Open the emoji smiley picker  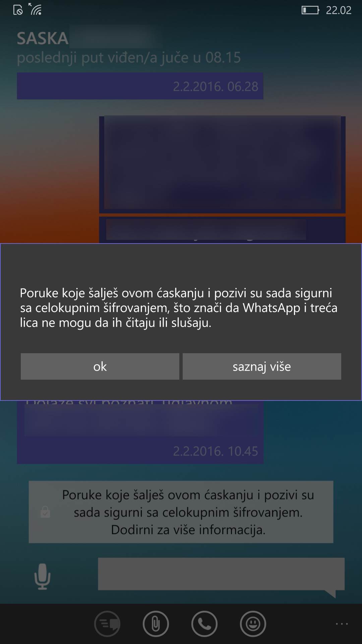point(253,624)
